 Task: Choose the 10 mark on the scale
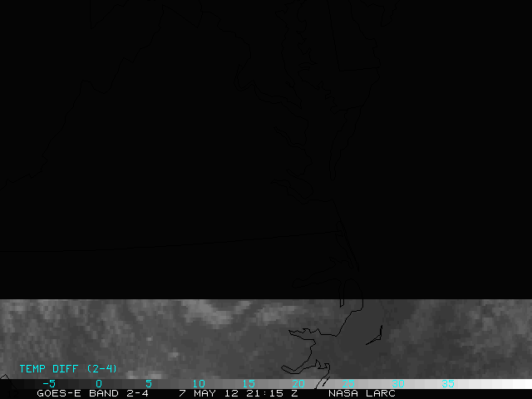(198, 383)
